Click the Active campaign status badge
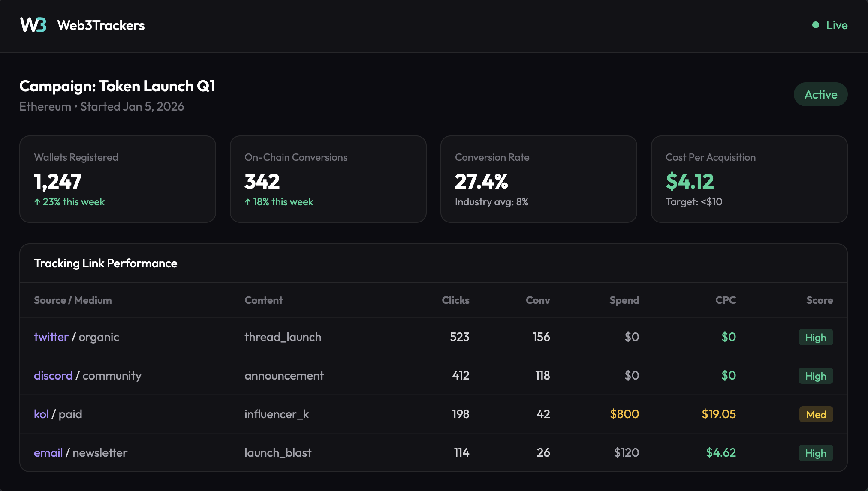The width and height of the screenshot is (868, 491). [820, 94]
